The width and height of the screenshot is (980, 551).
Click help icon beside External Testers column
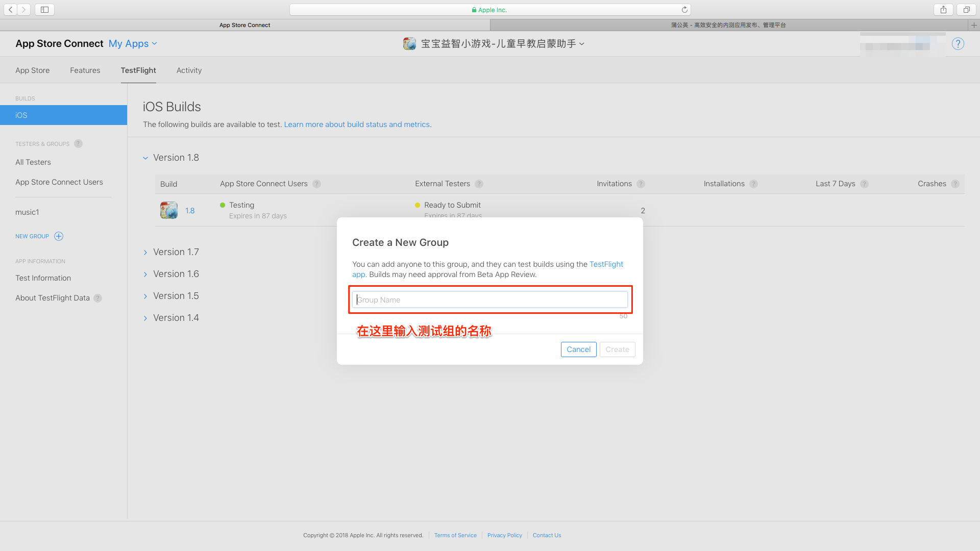(479, 184)
